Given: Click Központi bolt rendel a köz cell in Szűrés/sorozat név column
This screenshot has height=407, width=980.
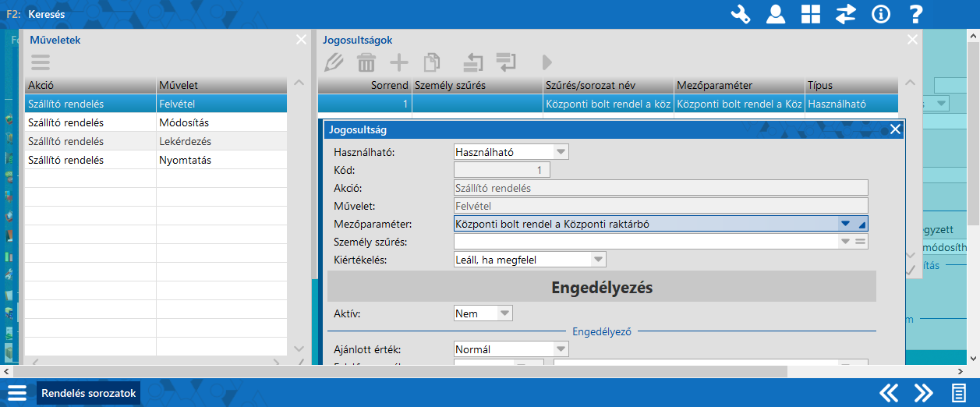Looking at the screenshot, I should pos(608,104).
